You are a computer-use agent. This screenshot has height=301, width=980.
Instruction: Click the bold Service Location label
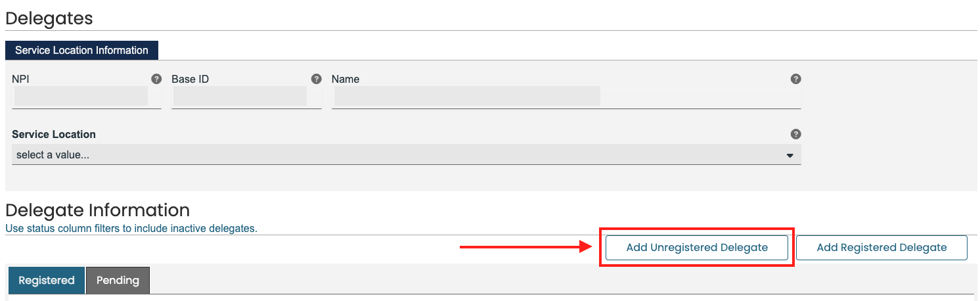(x=54, y=134)
